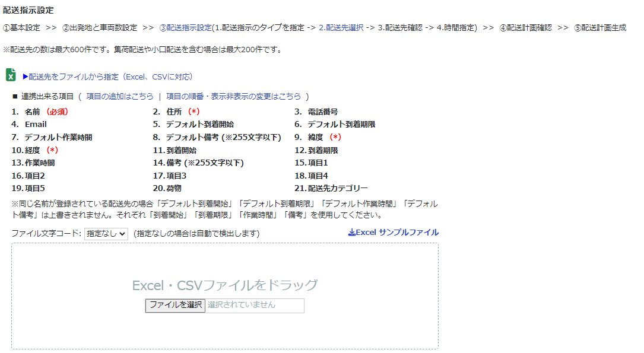644x353 pixels.
Task: Go to step ④配送計画確認
Action: 525,28
